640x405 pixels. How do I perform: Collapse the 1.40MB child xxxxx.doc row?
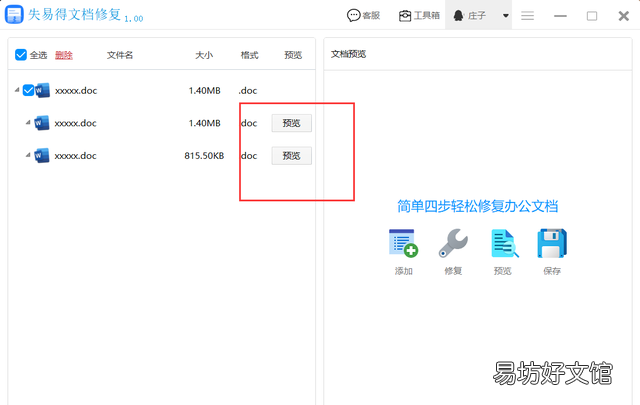pos(28,122)
